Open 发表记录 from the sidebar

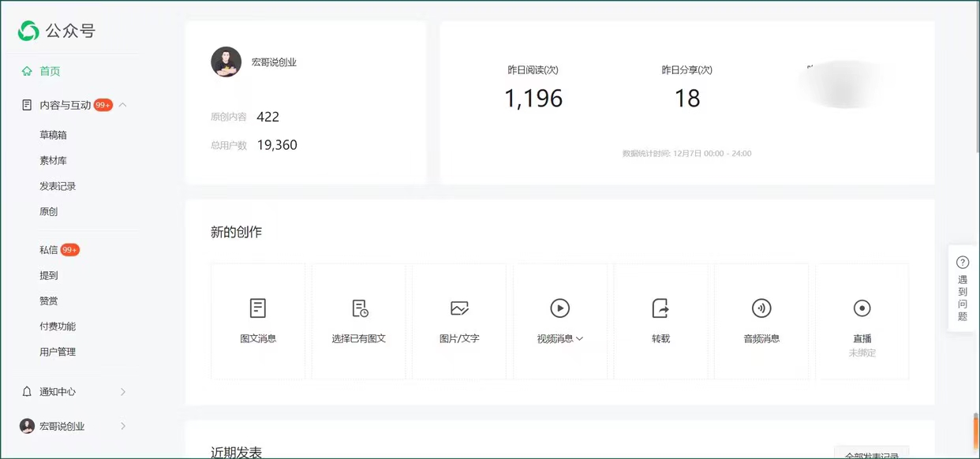tap(55, 186)
